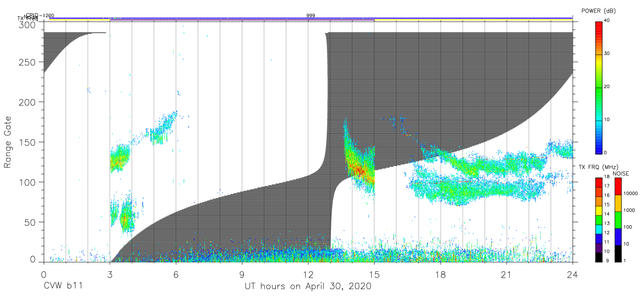Click the 50 tick on Range Gate axis
The width and height of the screenshot is (644, 297).
[x=30, y=222]
